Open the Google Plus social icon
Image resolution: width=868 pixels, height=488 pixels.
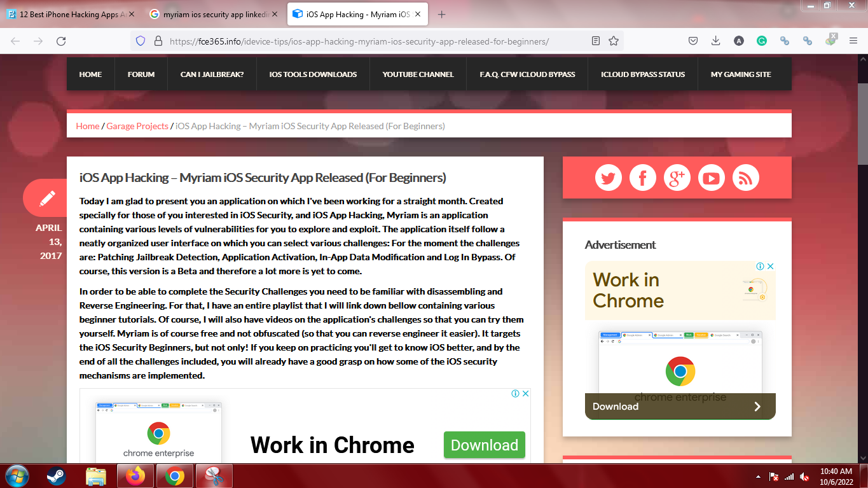(677, 178)
